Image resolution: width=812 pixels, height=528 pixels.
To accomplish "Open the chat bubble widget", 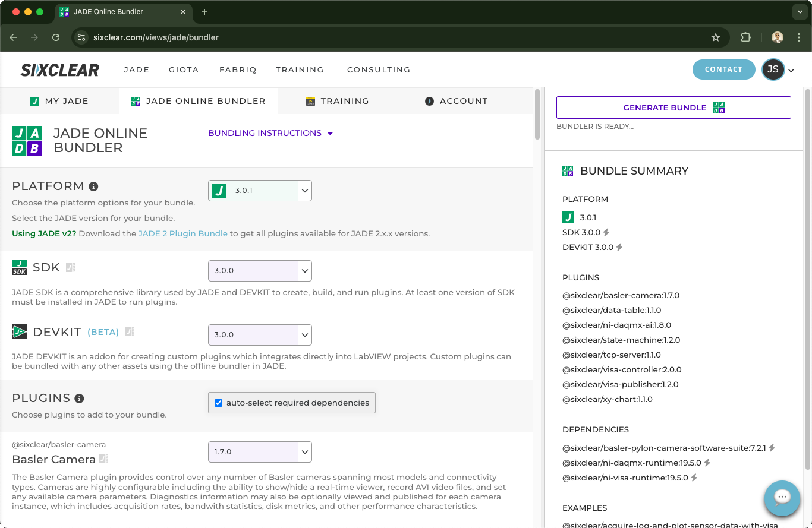I will (782, 498).
